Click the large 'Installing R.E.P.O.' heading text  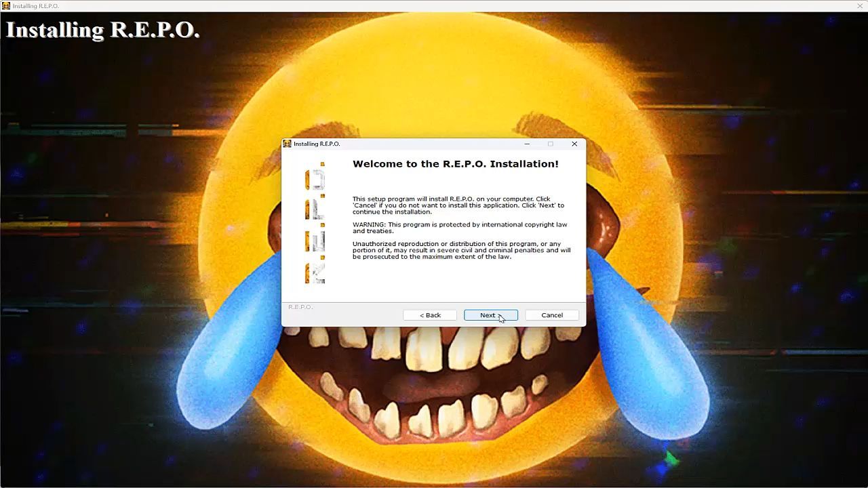pyautogui.click(x=103, y=30)
